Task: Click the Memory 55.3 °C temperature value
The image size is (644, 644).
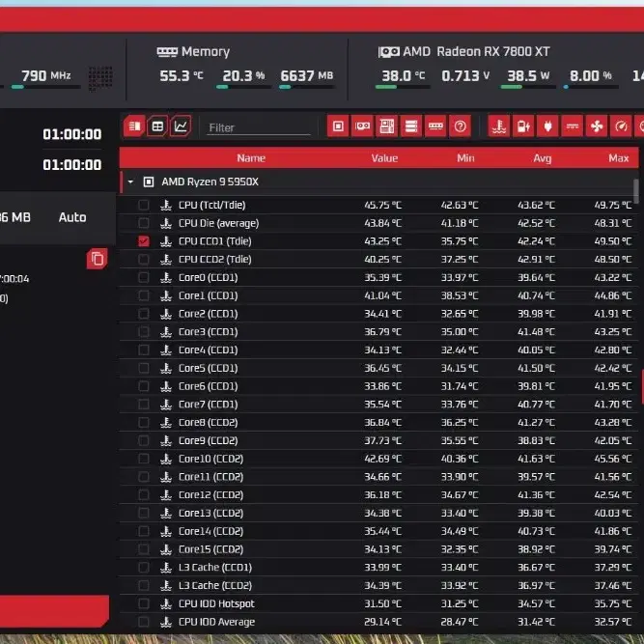Action: [x=182, y=75]
